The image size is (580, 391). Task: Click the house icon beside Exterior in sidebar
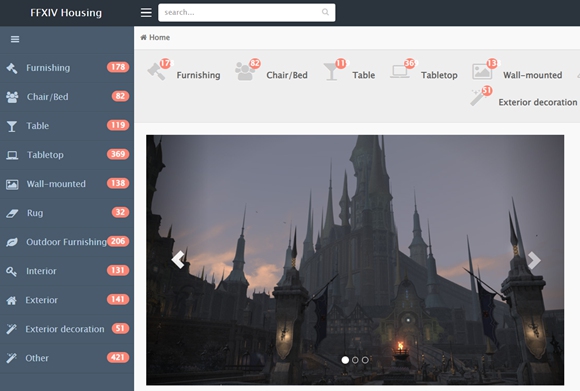tap(11, 300)
